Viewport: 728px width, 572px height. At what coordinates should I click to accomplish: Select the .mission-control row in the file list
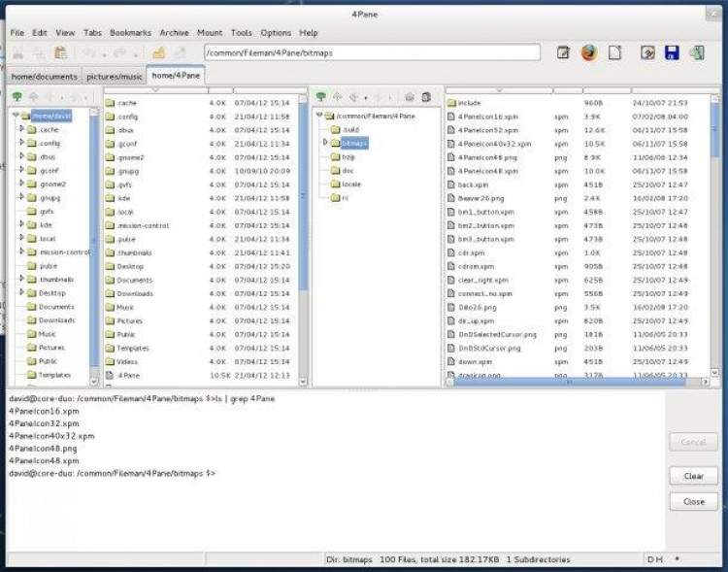coord(202,225)
